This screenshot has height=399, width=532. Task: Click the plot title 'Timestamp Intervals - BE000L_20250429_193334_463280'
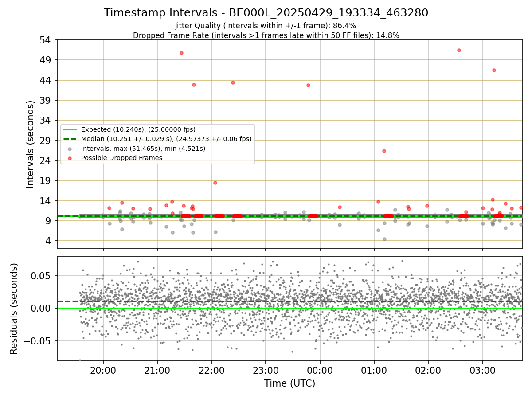(x=266, y=13)
